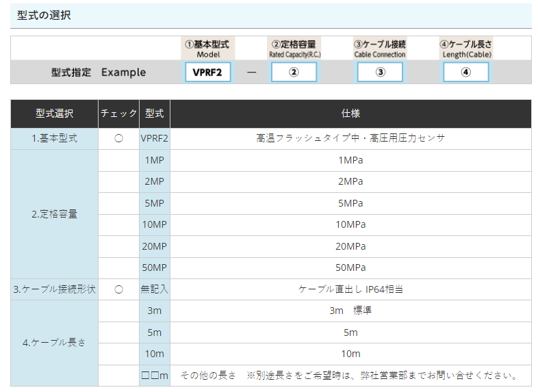
Task: Click the 型式の選択 section heading
Action: [x=44, y=15]
